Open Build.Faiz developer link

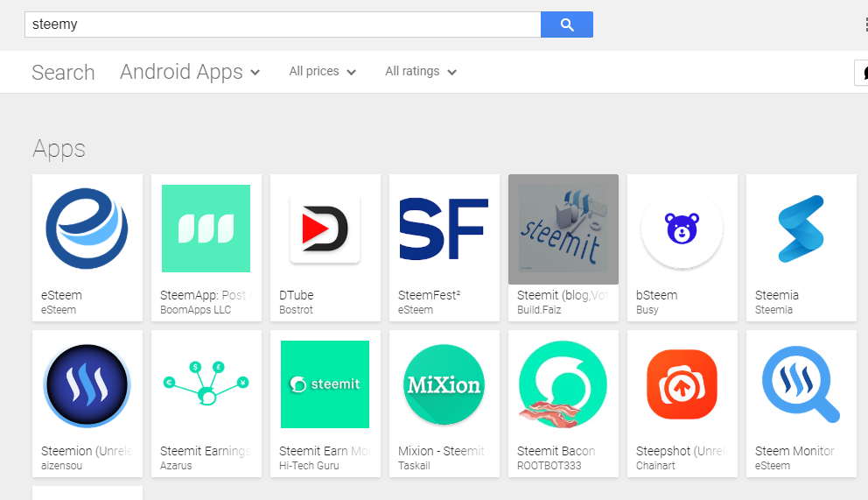(x=539, y=310)
